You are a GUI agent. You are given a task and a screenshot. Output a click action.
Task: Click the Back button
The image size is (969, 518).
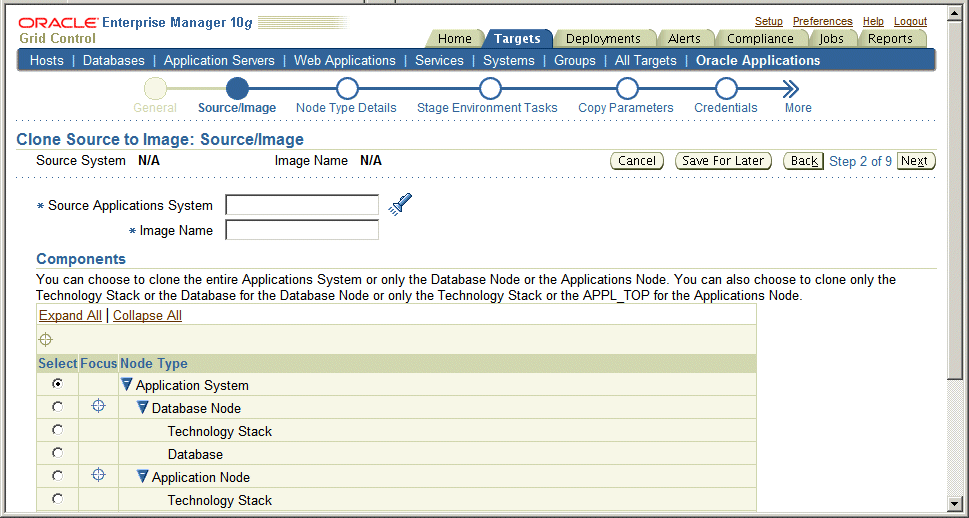point(803,161)
